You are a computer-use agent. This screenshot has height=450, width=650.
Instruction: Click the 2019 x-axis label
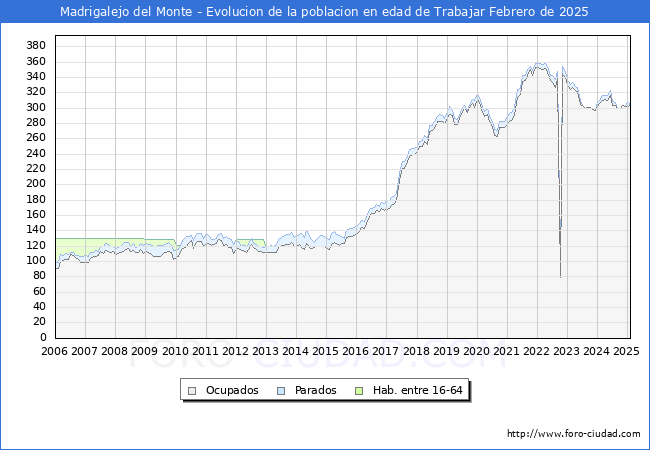point(446,351)
